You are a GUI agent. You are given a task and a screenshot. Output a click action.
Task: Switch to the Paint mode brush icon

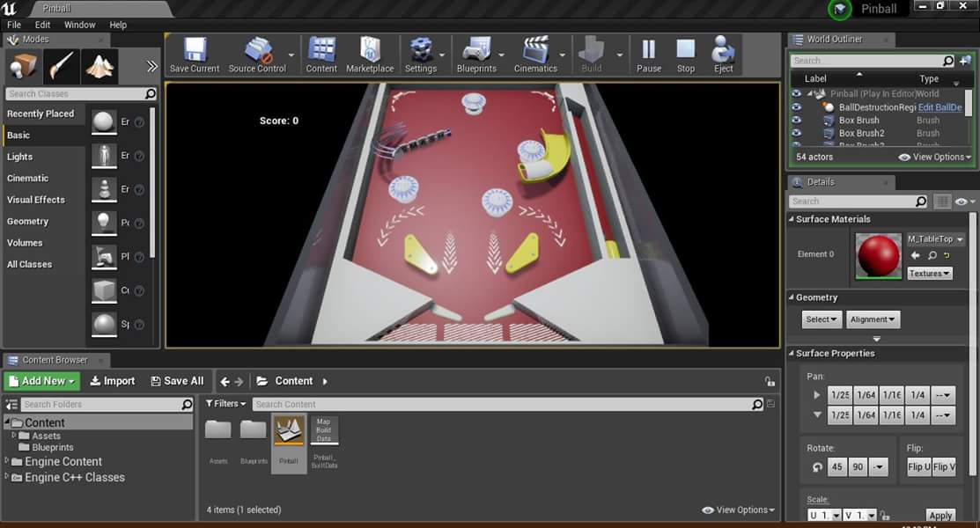[x=62, y=66]
